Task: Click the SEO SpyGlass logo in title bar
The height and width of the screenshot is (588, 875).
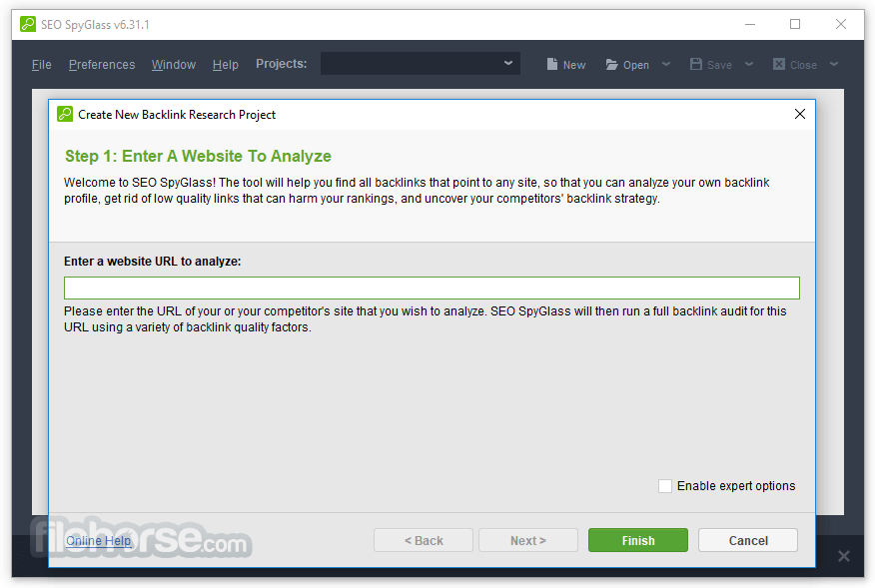Action: point(28,24)
